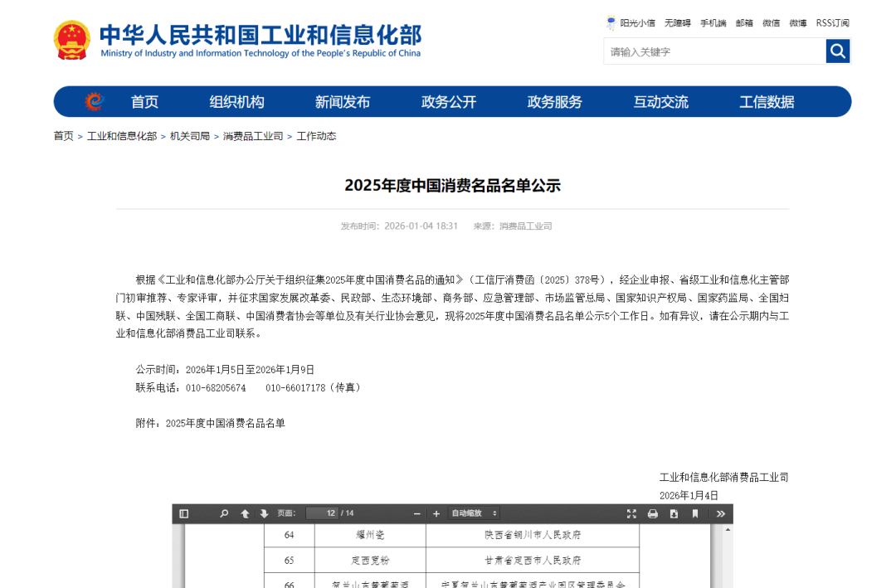Switch to the 政务公开 section
This screenshot has width=896, height=588.
click(x=449, y=101)
